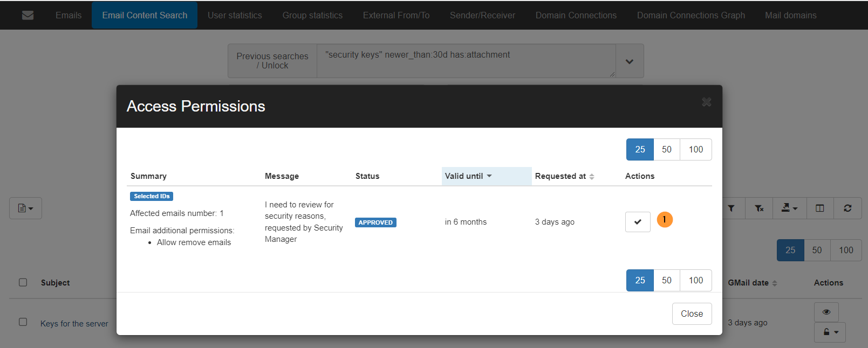Open Mail domains tab
868x348 pixels.
(x=790, y=15)
